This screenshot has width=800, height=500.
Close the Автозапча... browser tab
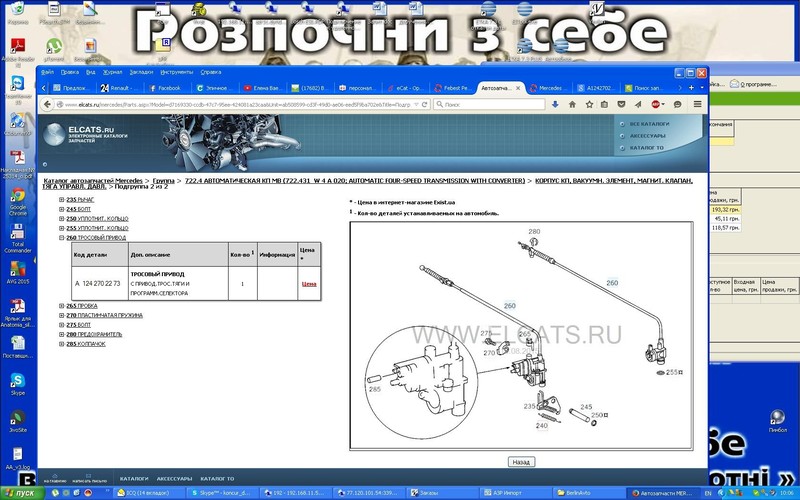tap(518, 88)
